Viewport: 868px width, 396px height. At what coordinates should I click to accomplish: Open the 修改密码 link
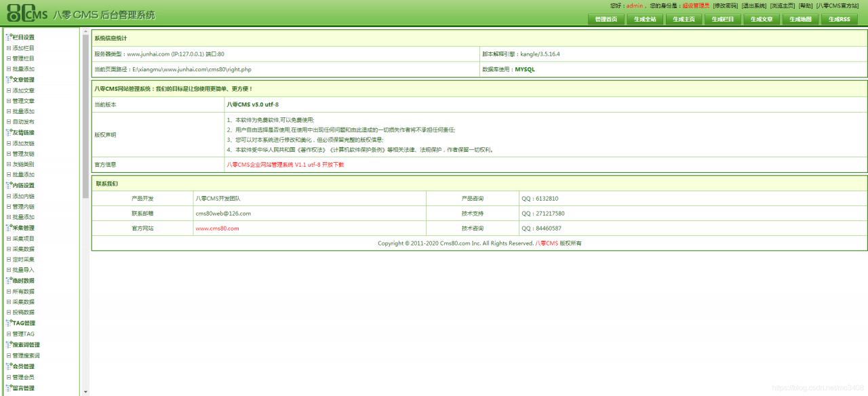pos(725,5)
